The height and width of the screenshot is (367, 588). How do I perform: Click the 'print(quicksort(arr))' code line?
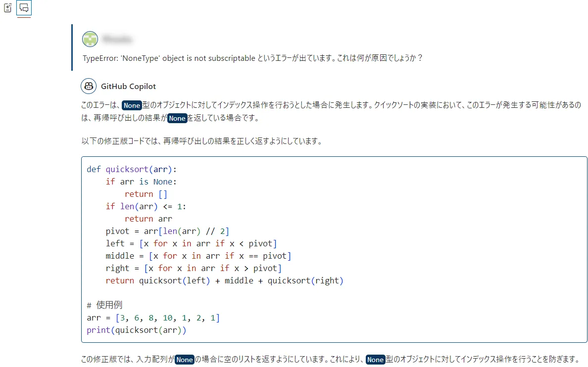tap(137, 330)
